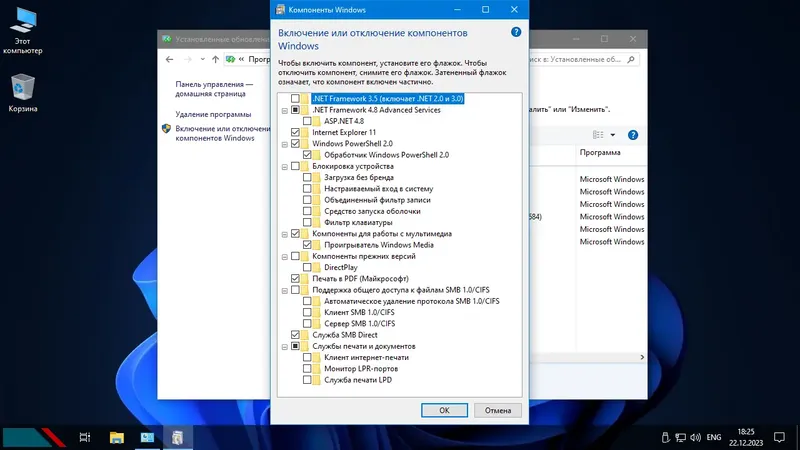Open Control Panel home page link

pyautogui.click(x=214, y=89)
